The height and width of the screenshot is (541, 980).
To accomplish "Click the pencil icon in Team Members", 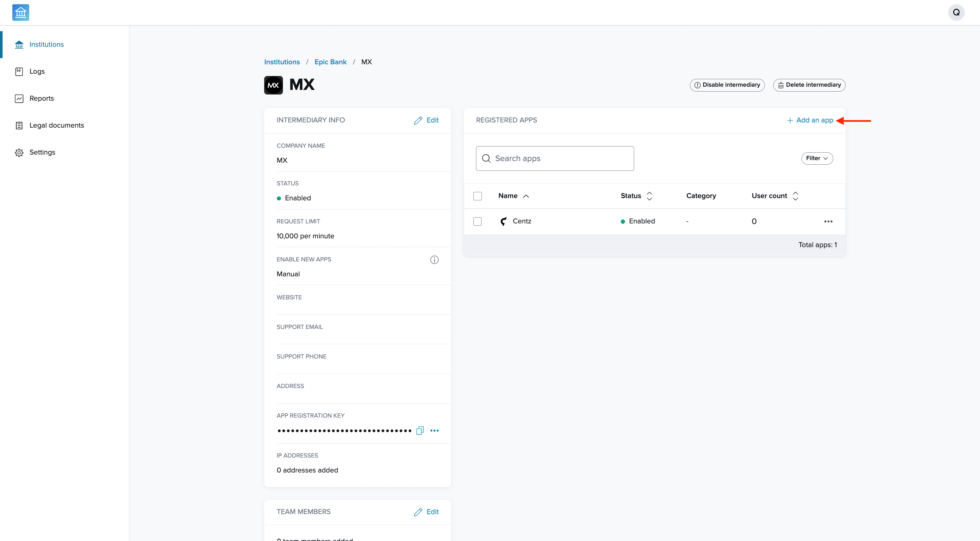I will [x=418, y=512].
